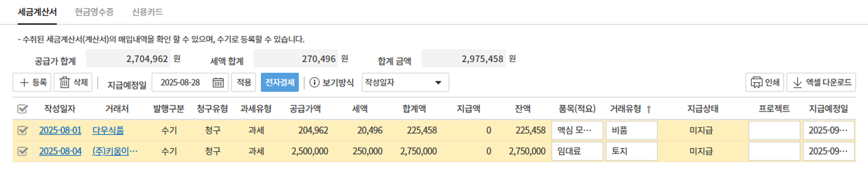868x169 pixels.
Task: Switch to the 신용카드 tab
Action: point(147,12)
